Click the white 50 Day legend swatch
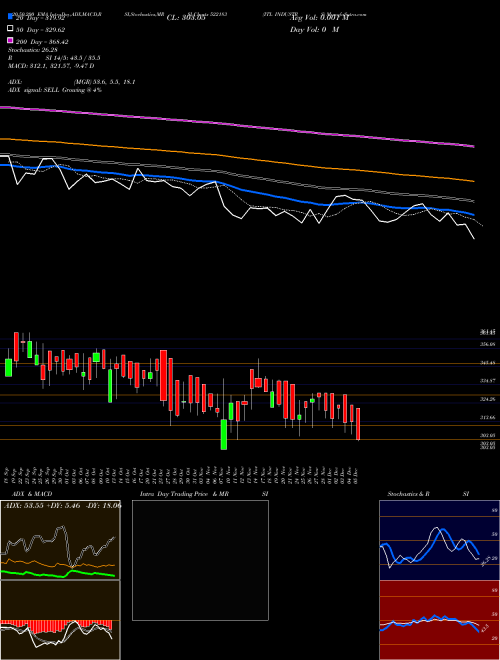The image size is (500, 660). tap(11, 29)
